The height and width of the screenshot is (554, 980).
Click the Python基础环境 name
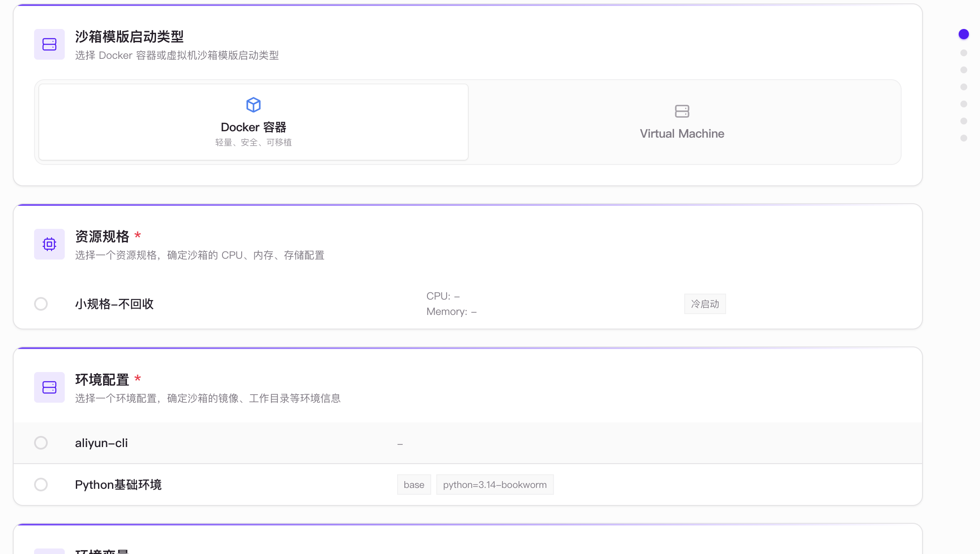pyautogui.click(x=118, y=485)
